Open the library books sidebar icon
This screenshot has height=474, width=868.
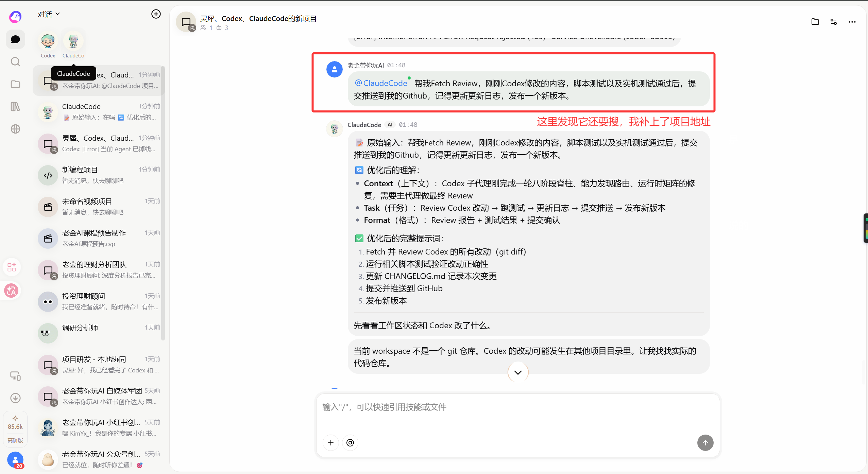[15, 107]
